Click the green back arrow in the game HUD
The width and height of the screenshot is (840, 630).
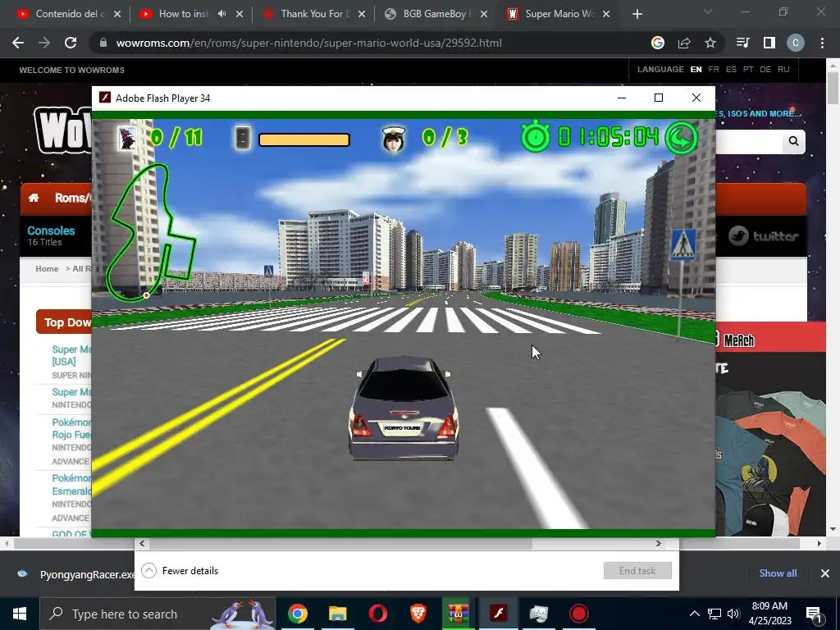click(x=681, y=138)
